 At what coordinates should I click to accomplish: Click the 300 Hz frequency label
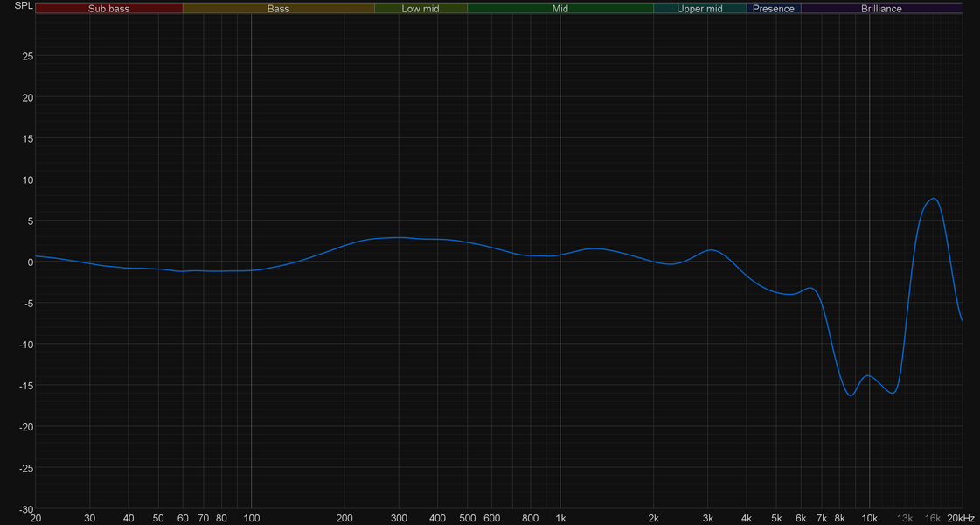click(x=399, y=518)
